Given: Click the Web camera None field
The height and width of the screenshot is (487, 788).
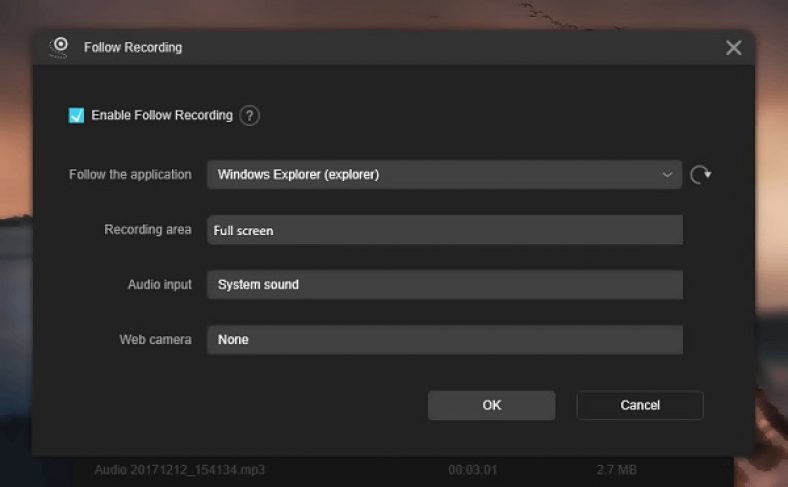Looking at the screenshot, I should pos(445,340).
